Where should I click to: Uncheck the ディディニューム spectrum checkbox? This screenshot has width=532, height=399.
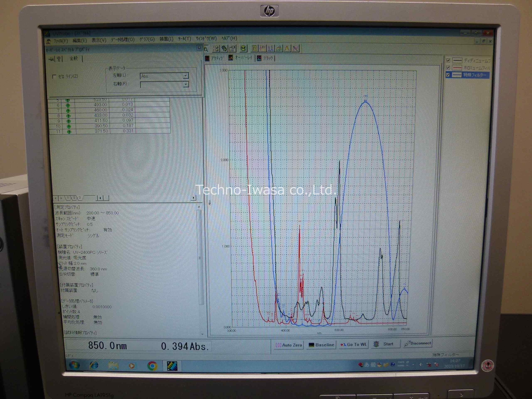pyautogui.click(x=448, y=60)
